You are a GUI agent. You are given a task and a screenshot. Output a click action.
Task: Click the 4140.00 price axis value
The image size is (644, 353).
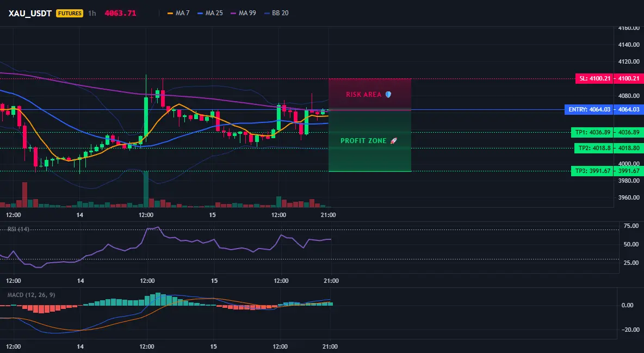[x=629, y=45]
